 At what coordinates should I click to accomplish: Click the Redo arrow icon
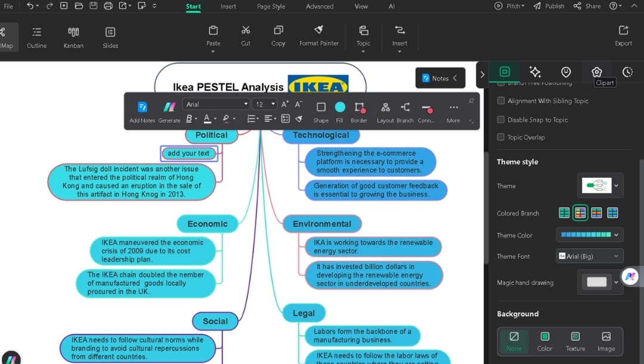pos(49,6)
